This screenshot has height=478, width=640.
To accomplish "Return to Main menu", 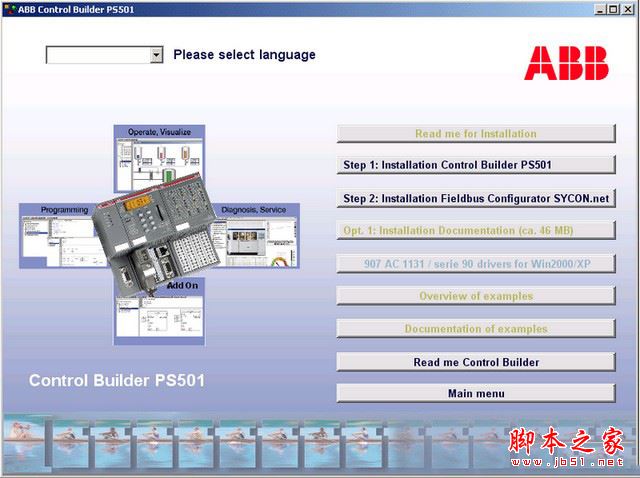I will coord(476,394).
